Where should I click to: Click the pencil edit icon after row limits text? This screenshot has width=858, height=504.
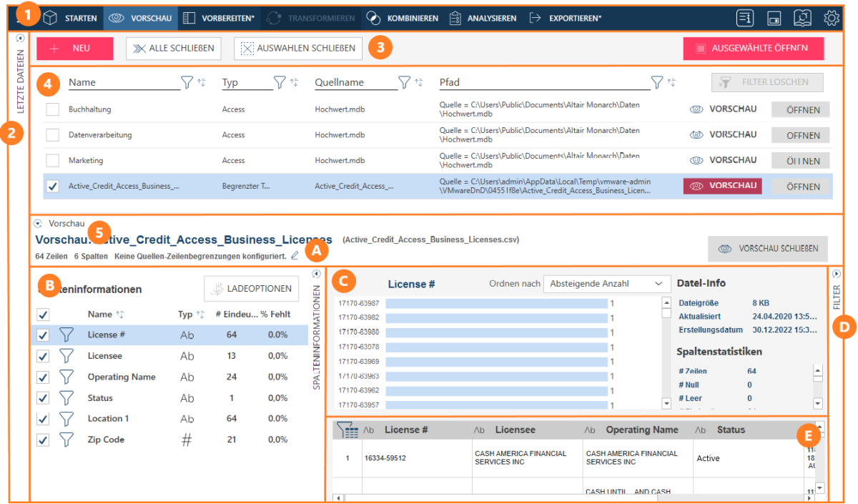click(295, 256)
